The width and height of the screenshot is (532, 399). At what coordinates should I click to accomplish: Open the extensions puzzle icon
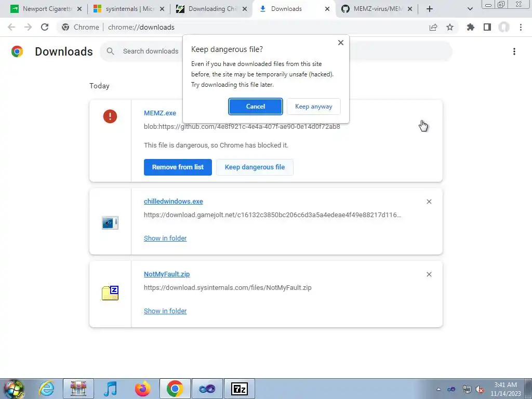pos(471,27)
